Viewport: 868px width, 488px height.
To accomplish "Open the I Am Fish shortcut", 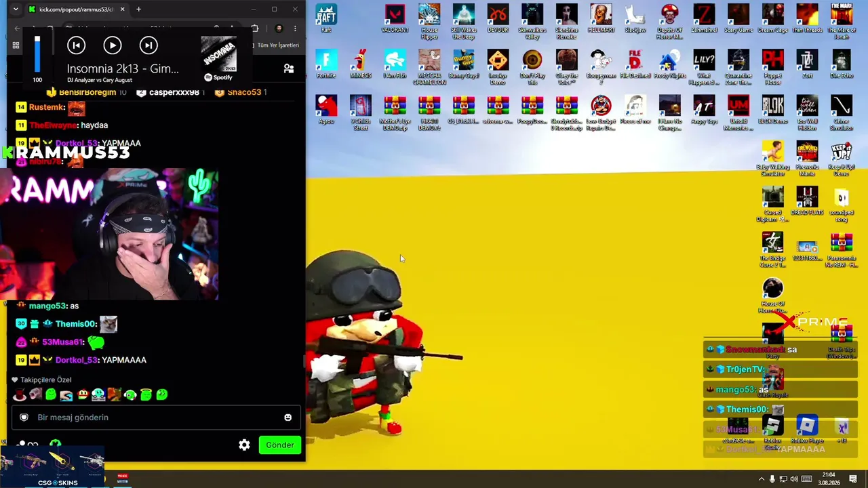I will click(395, 64).
